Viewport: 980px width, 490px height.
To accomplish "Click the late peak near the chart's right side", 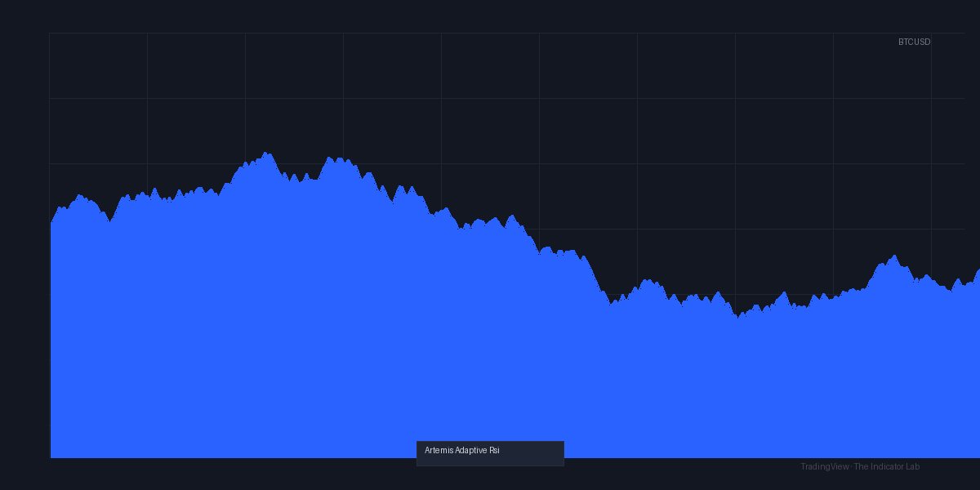I will click(894, 256).
